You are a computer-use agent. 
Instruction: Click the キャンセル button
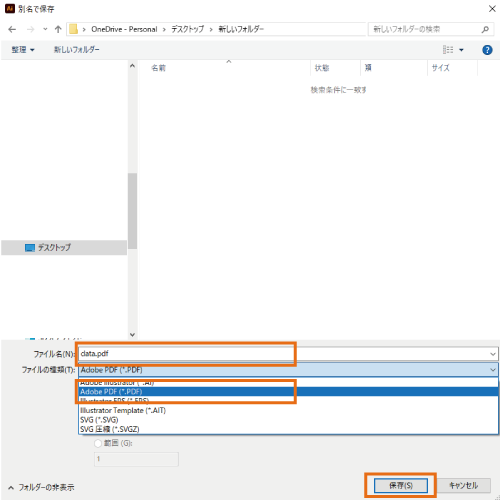click(x=463, y=485)
